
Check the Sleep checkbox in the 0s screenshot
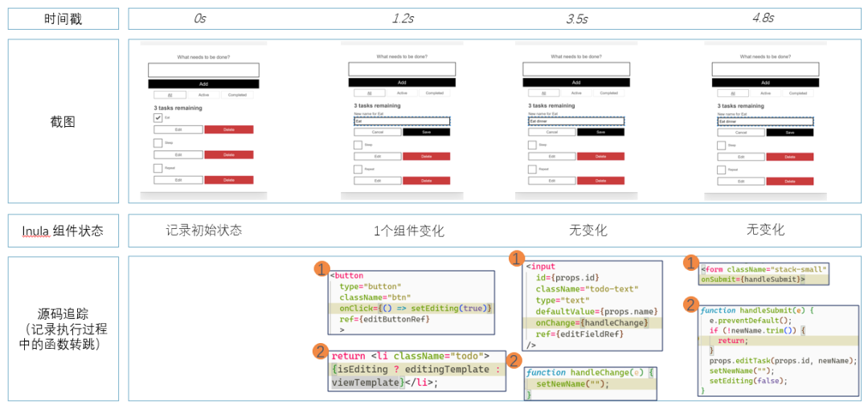tap(158, 143)
